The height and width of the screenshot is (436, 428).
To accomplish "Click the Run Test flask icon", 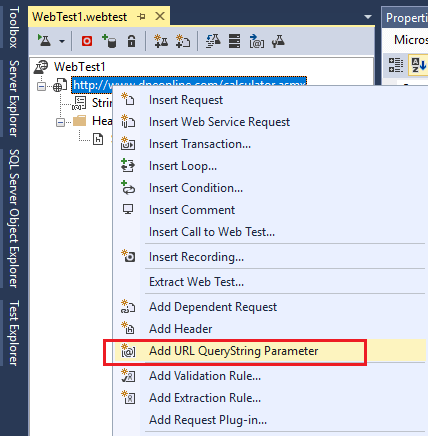I will 44,41.
